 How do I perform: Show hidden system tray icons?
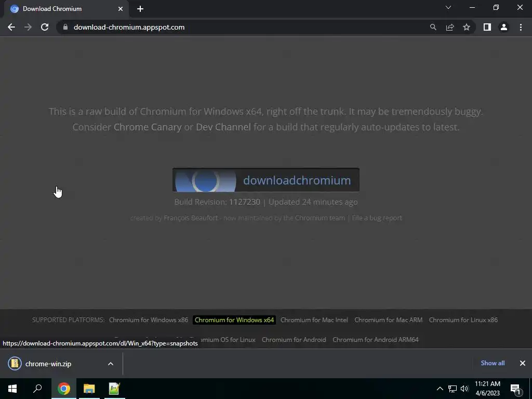(440, 389)
